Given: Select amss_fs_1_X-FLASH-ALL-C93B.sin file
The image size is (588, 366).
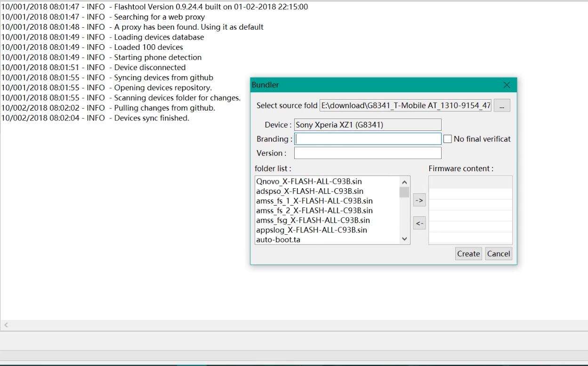Looking at the screenshot, I should [x=314, y=201].
